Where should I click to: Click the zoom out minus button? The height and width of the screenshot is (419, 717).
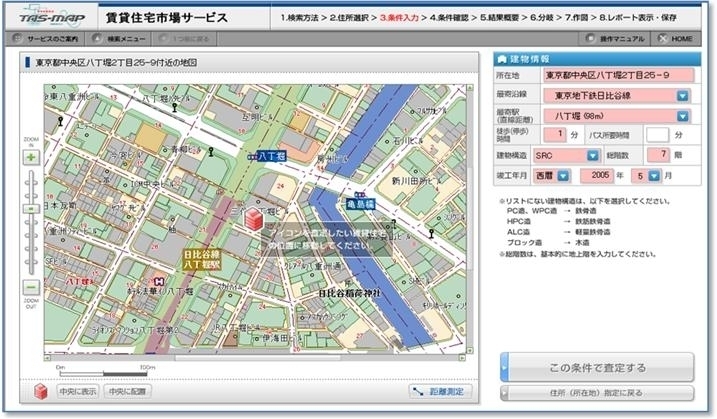tap(31, 288)
